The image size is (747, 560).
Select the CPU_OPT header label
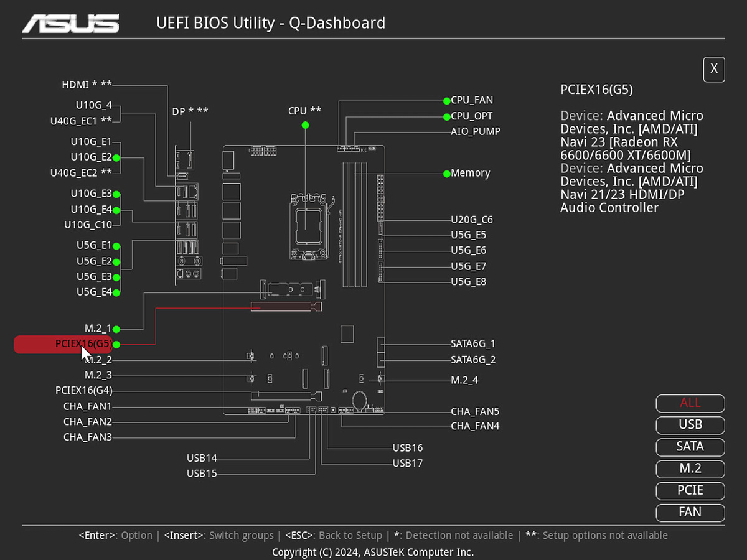472,116
